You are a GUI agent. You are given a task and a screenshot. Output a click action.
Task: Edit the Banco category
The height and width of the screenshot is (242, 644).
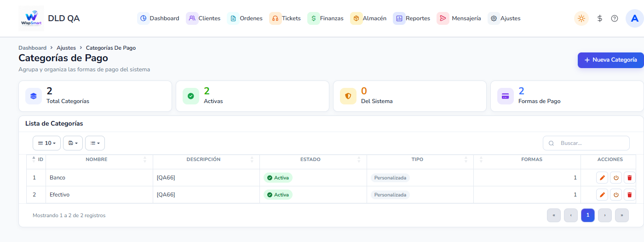tap(602, 178)
